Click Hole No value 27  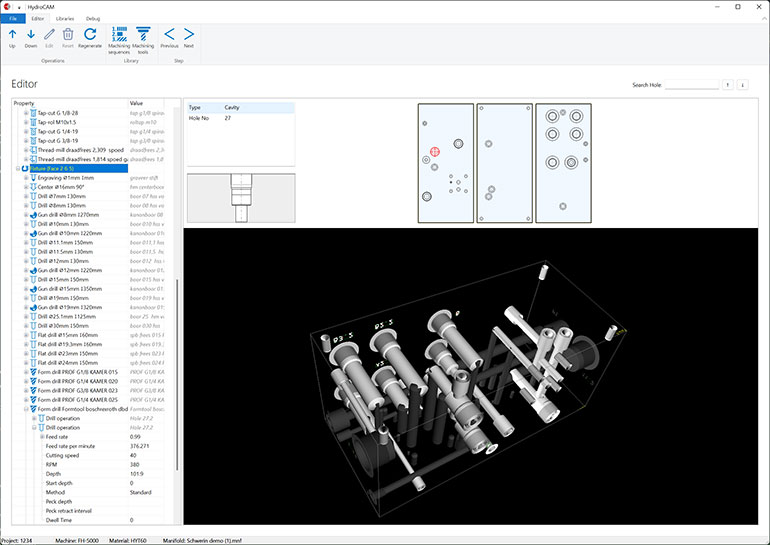click(x=227, y=118)
